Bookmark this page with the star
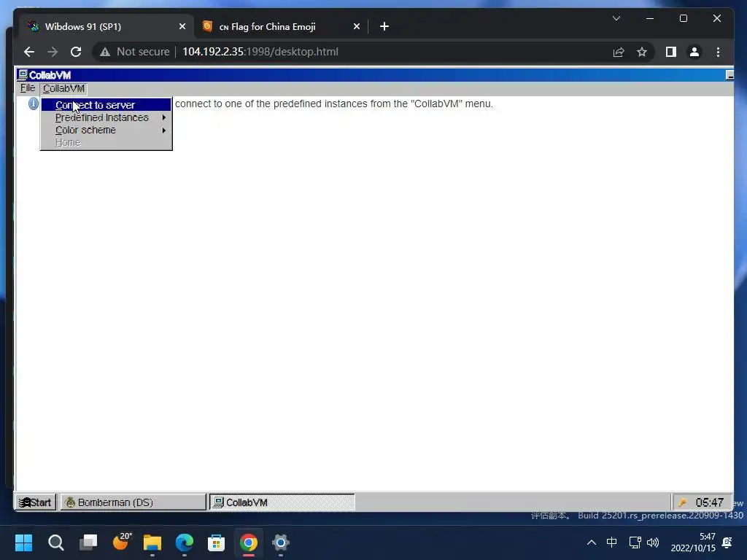The image size is (747, 560). (642, 52)
